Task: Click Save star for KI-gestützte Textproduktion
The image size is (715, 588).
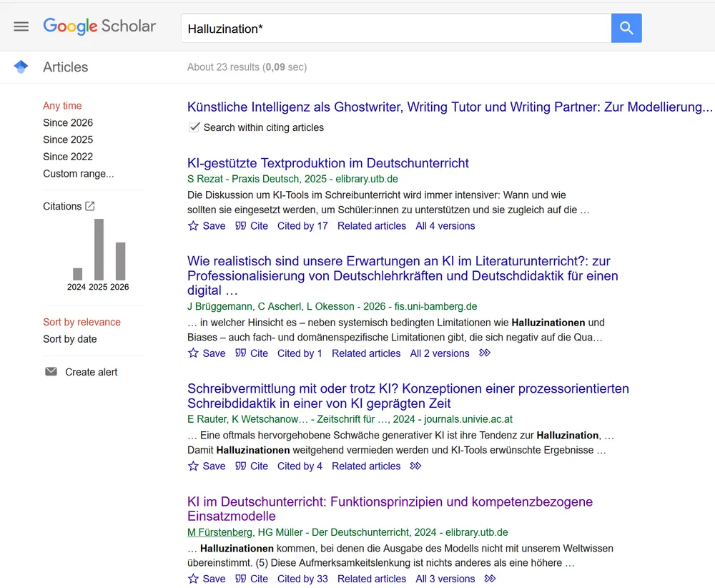Action: point(193,226)
